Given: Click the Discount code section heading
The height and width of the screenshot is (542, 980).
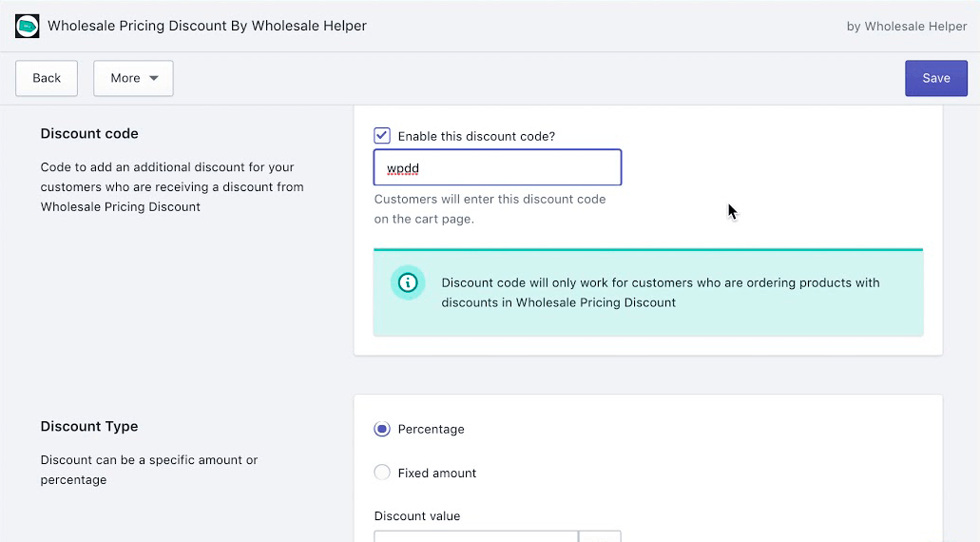Looking at the screenshot, I should [89, 134].
